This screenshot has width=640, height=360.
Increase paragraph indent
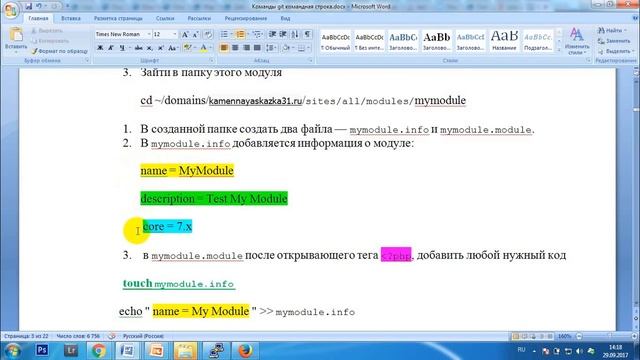coord(283,34)
